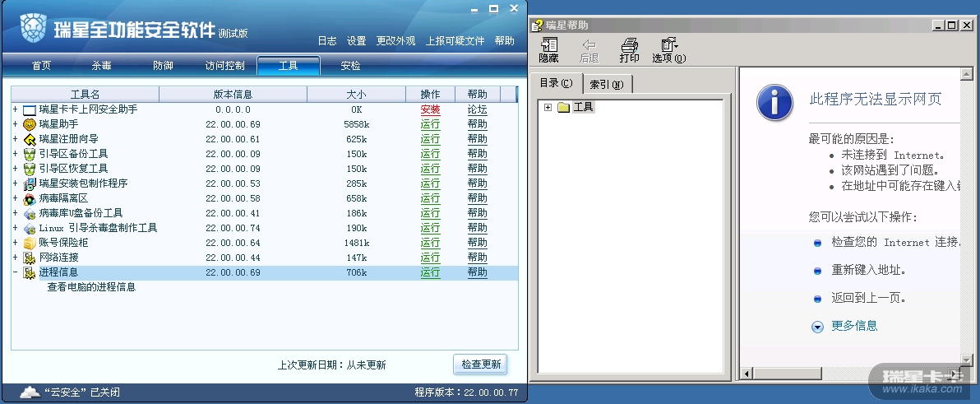Switch to the 安检 tab
Image resolution: width=980 pixels, height=404 pixels.
point(350,66)
